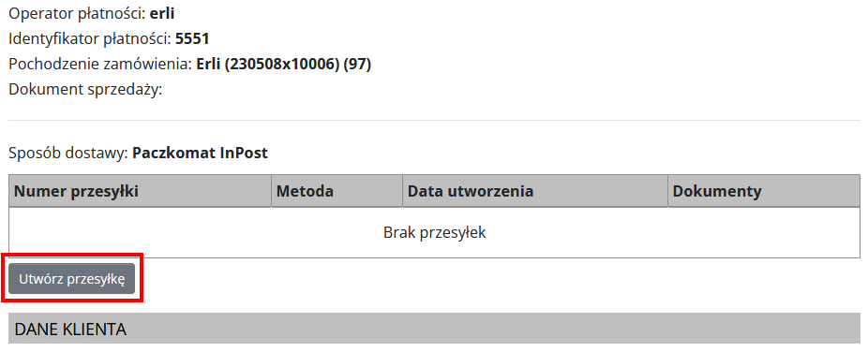Image resolution: width=868 pixels, height=352 pixels.
Task: Click the Pochodzenie zamówienia label
Action: coord(100,65)
